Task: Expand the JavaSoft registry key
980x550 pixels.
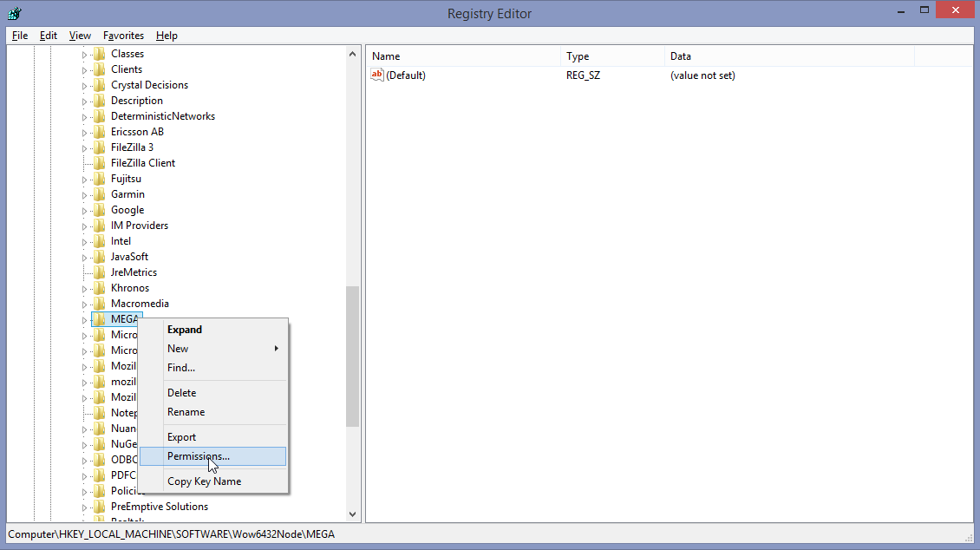Action: point(85,257)
